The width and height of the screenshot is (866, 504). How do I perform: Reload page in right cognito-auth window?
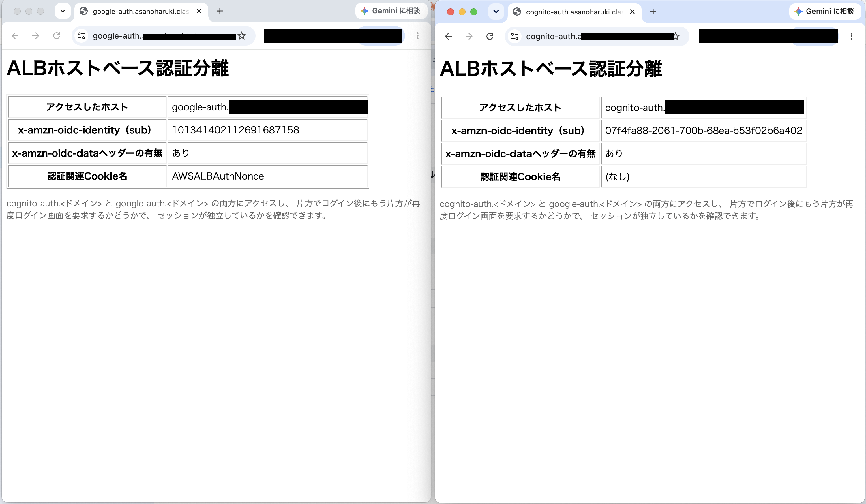point(490,36)
